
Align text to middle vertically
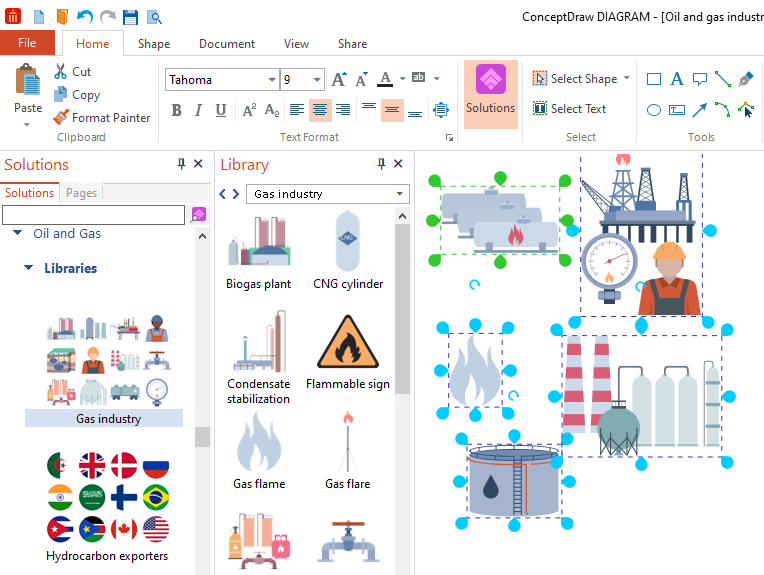click(x=392, y=110)
